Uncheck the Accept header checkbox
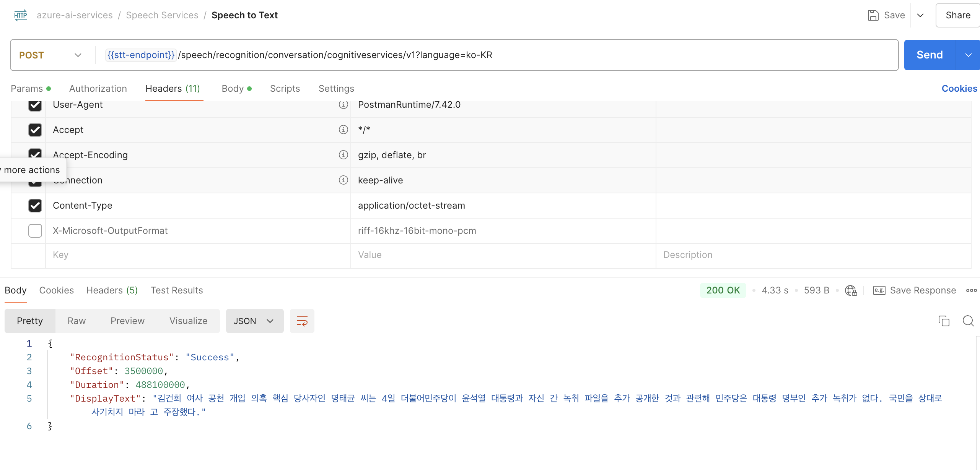Viewport: 980px width, 470px height. click(x=35, y=130)
